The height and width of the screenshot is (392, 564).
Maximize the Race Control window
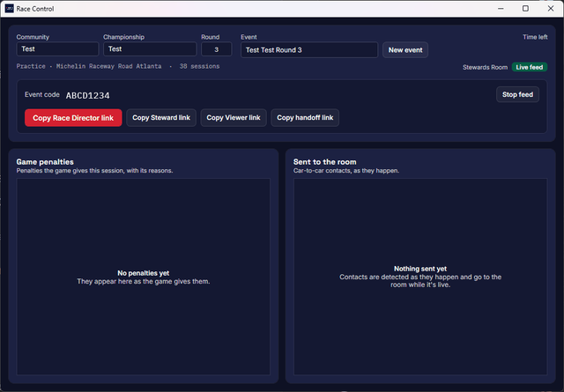[x=525, y=9]
